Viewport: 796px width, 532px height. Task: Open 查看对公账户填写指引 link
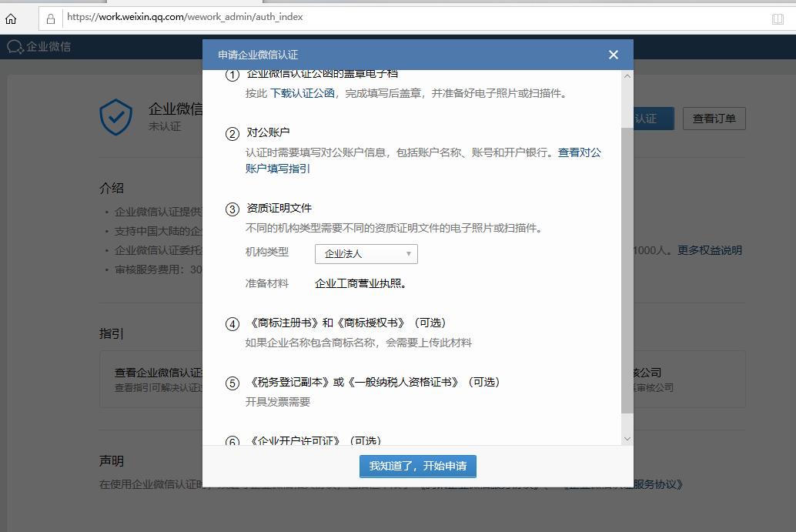(x=423, y=160)
